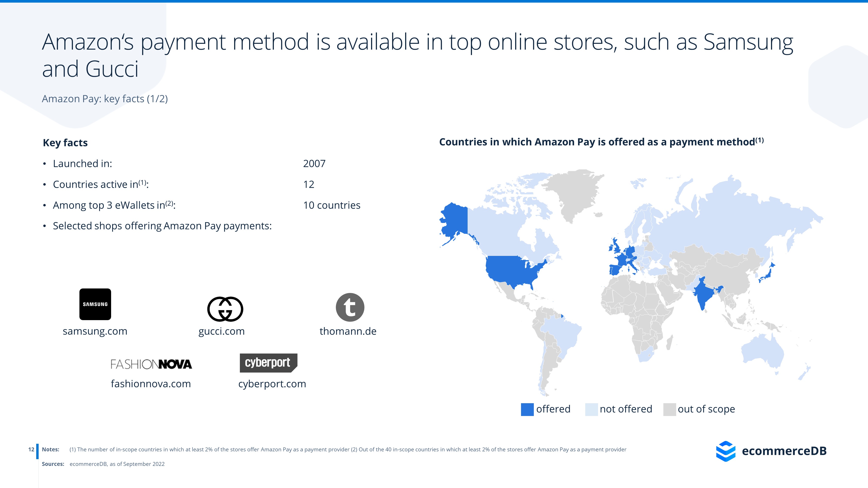Click the Thomann round t logo
The height and width of the screenshot is (488, 868).
tap(350, 307)
